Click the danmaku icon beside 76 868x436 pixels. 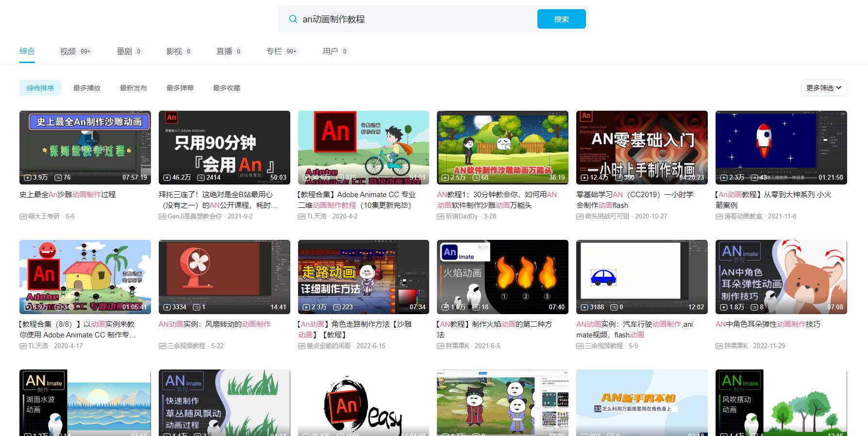click(58, 178)
